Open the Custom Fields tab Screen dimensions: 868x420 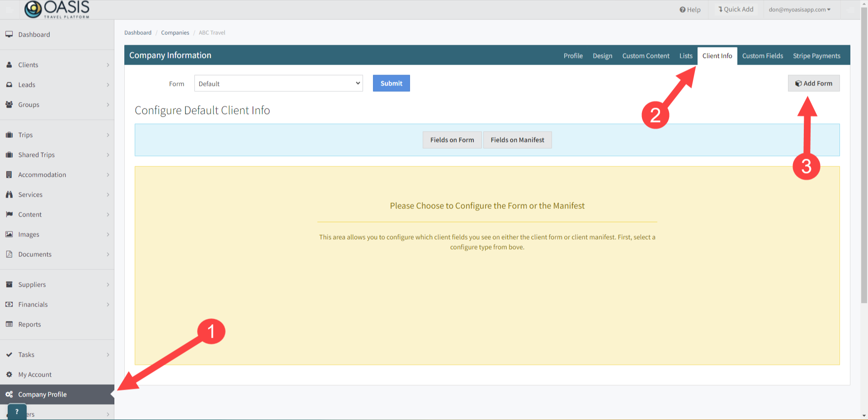point(763,56)
